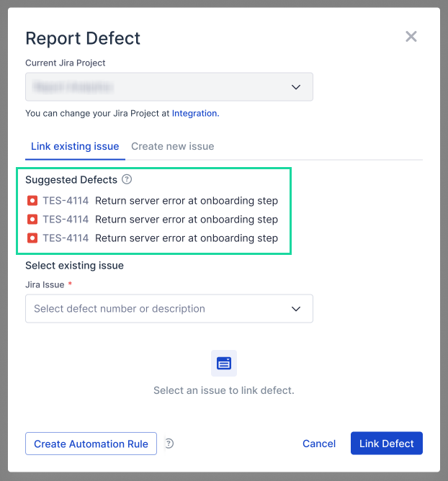Switch to Create new issue tab
The height and width of the screenshot is (481, 448).
pyautogui.click(x=173, y=146)
